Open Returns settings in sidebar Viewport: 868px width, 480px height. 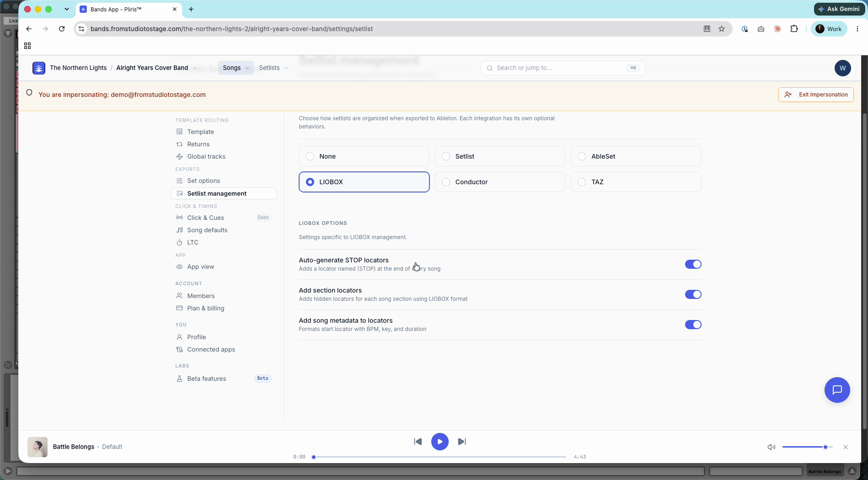point(224,144)
